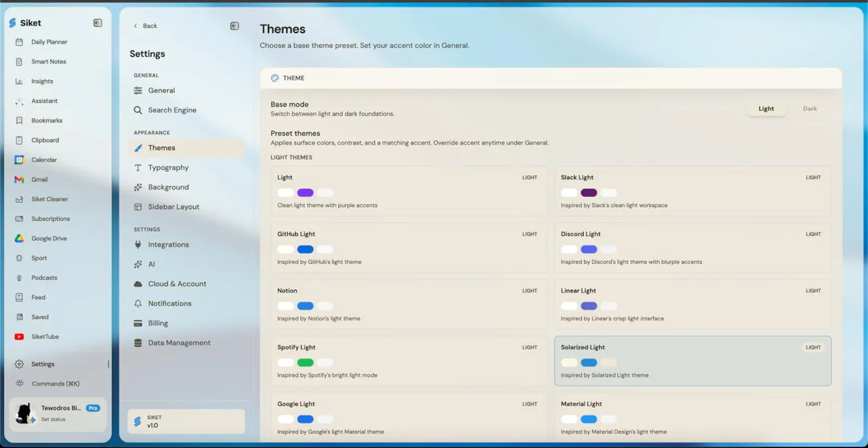Open Background settings
The image size is (868, 448).
pyautogui.click(x=186, y=187)
